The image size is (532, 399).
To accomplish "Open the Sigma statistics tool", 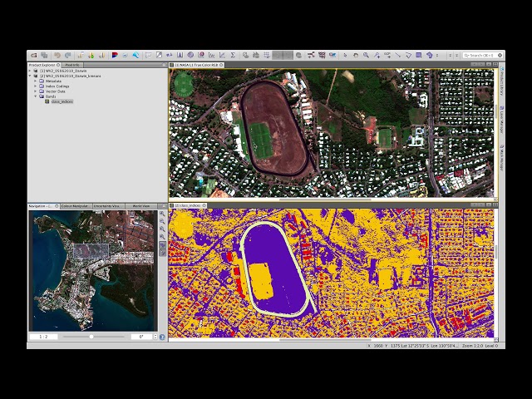I will (x=233, y=55).
